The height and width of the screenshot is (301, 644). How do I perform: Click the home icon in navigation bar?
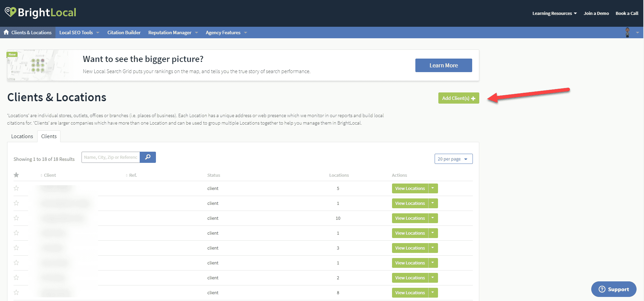(6, 32)
